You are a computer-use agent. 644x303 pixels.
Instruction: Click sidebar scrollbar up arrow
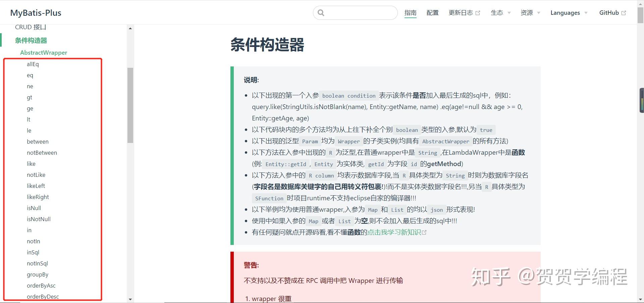[130, 29]
